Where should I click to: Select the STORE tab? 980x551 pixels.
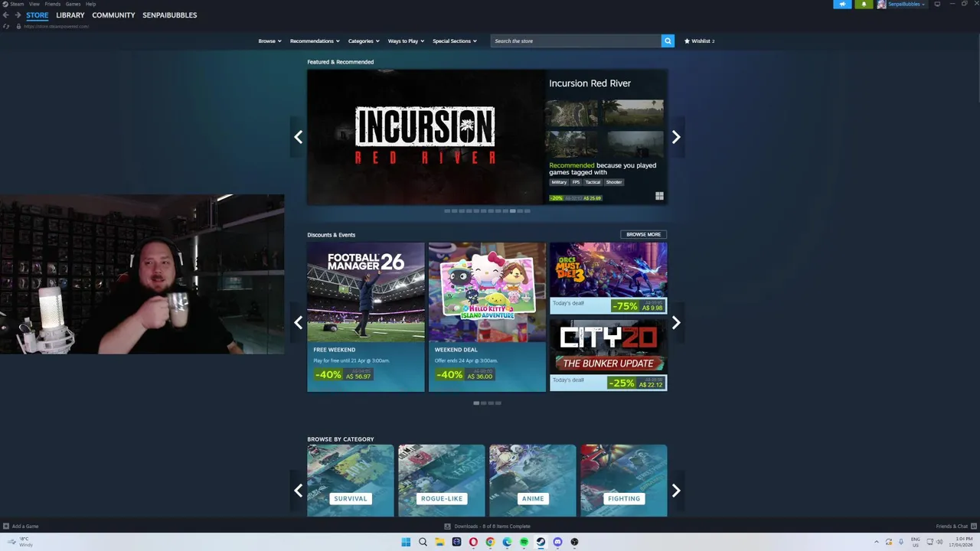tap(37, 15)
